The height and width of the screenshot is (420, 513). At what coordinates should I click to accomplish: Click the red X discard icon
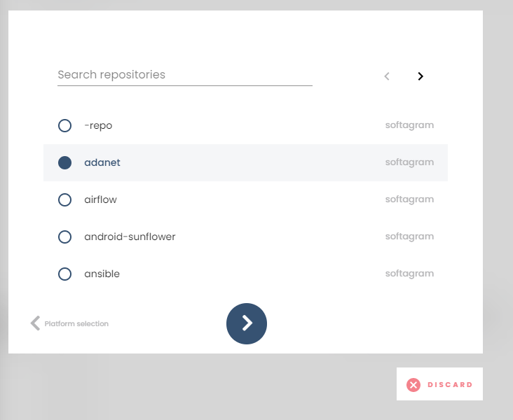(413, 384)
